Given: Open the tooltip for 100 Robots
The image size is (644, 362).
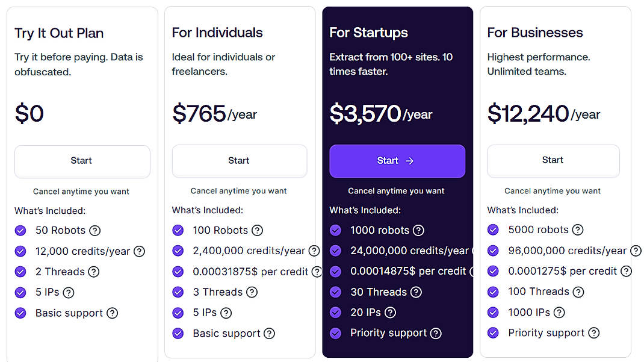Looking at the screenshot, I should 257,230.
